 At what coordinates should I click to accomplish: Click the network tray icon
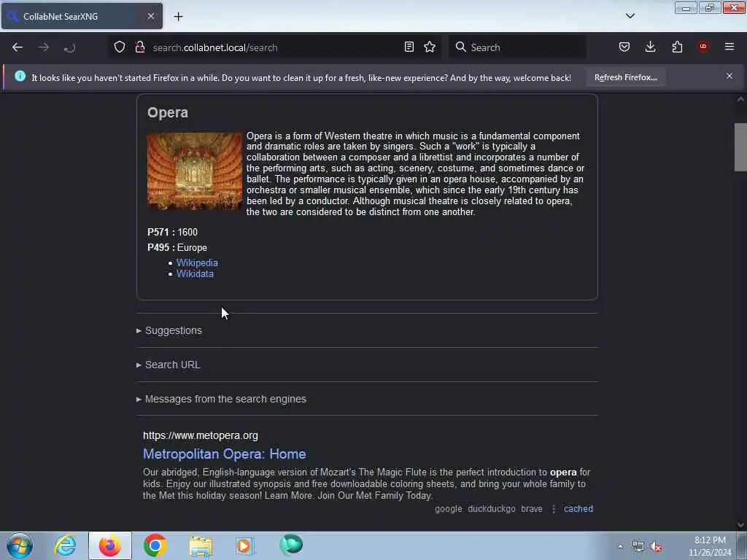click(638, 547)
